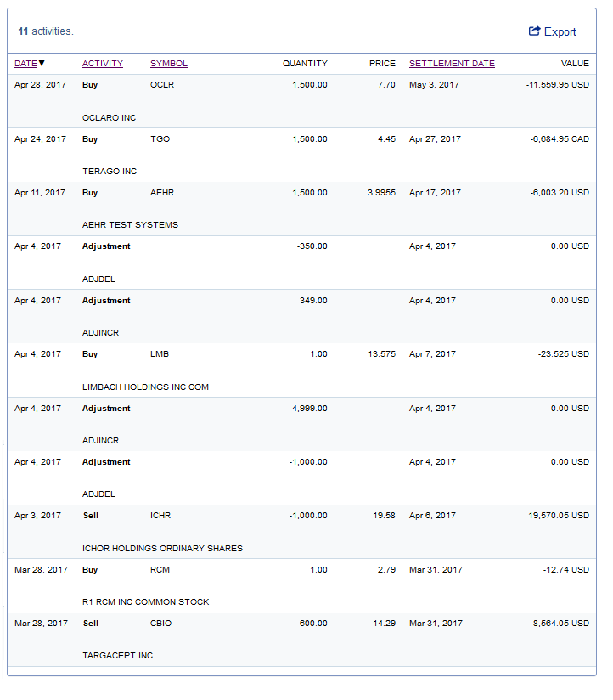Click the Value column header
Screen dimensions: 613x700
pyautogui.click(x=575, y=64)
